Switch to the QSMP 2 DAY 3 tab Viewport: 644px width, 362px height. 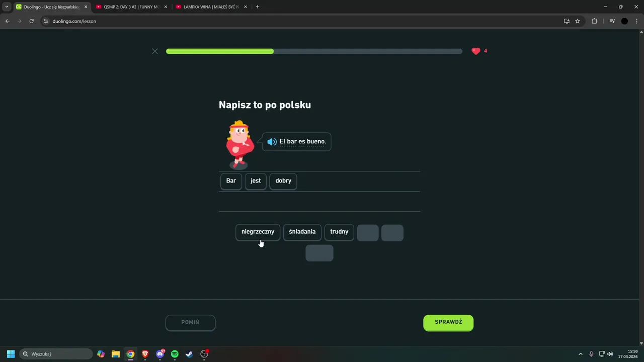pos(132,7)
